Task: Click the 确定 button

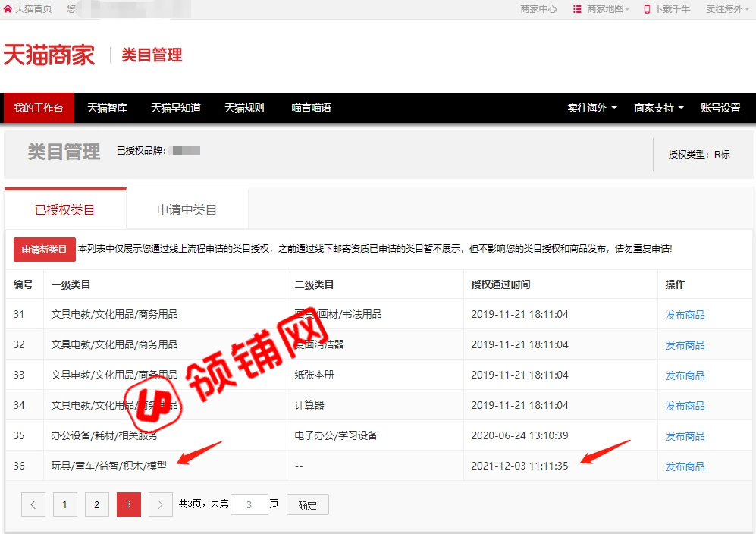Action: pyautogui.click(x=308, y=504)
